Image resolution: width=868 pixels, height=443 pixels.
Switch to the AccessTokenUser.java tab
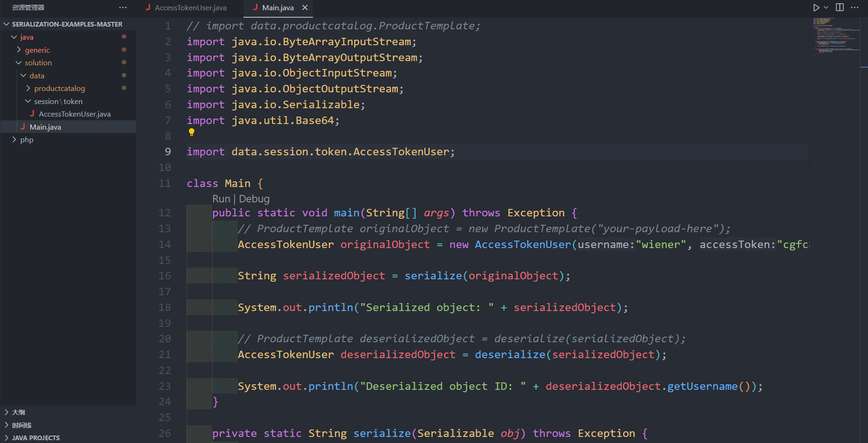point(190,7)
